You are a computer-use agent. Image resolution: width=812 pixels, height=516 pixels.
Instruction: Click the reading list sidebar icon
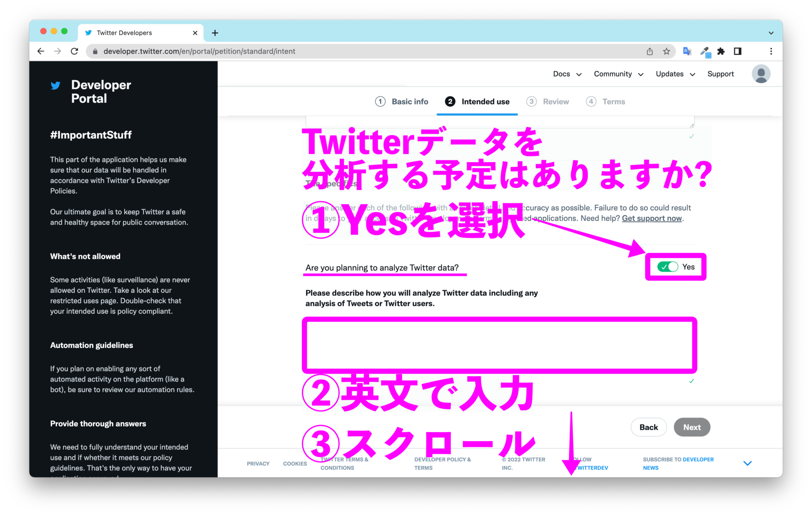[x=738, y=51]
